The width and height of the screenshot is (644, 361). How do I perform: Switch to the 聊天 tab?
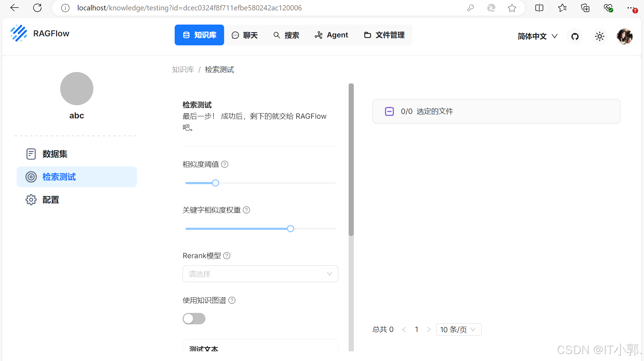click(x=245, y=35)
